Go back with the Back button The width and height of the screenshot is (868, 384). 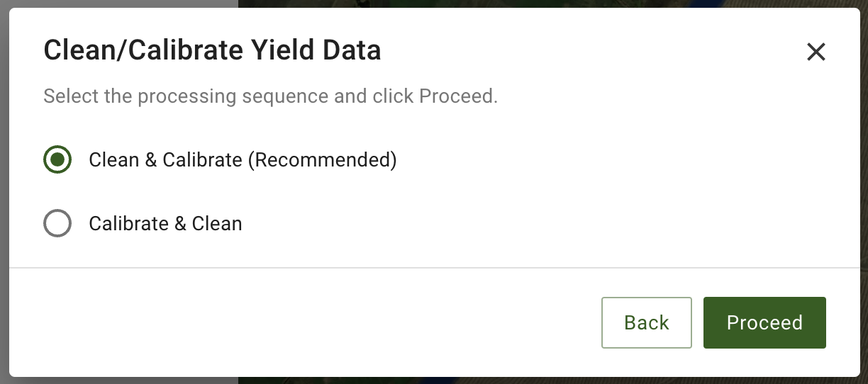point(646,322)
